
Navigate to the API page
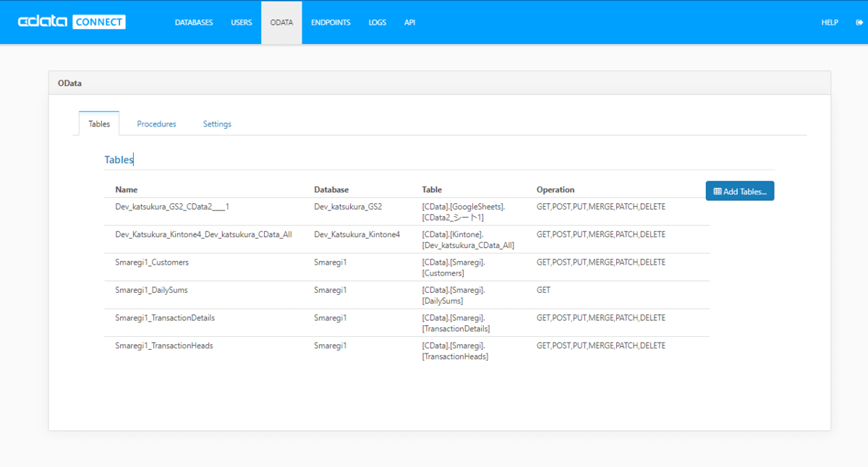tap(409, 22)
